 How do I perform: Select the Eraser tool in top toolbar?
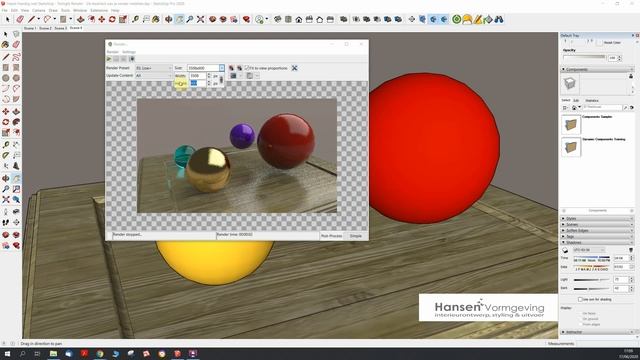coord(20,19)
